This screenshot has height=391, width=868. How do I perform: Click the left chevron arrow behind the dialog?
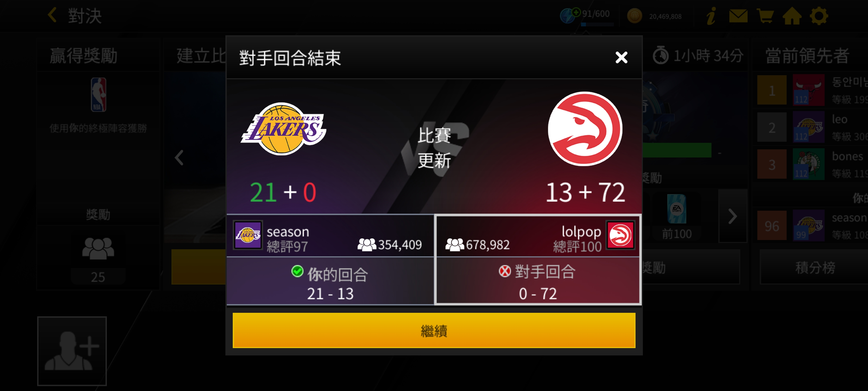pos(179,157)
